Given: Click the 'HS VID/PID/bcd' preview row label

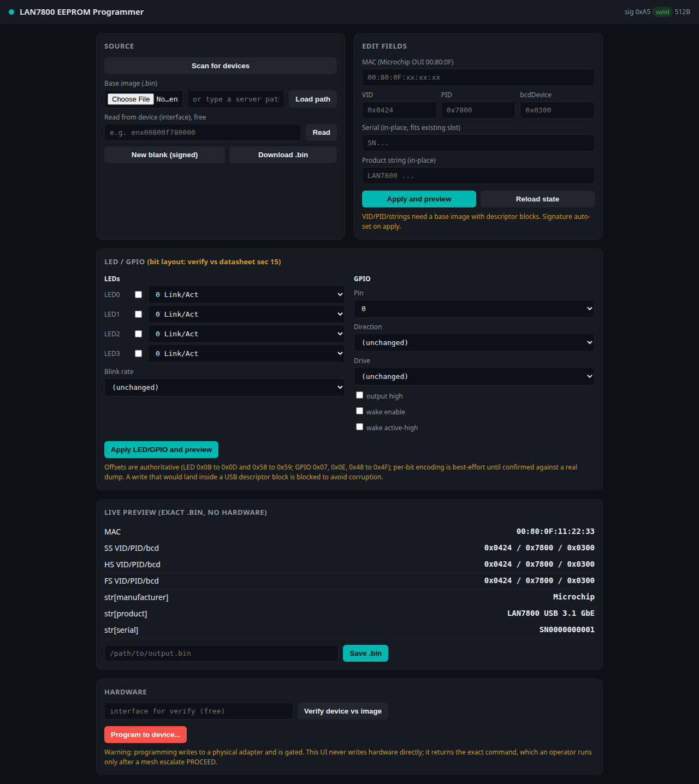Looking at the screenshot, I should pos(132,565).
